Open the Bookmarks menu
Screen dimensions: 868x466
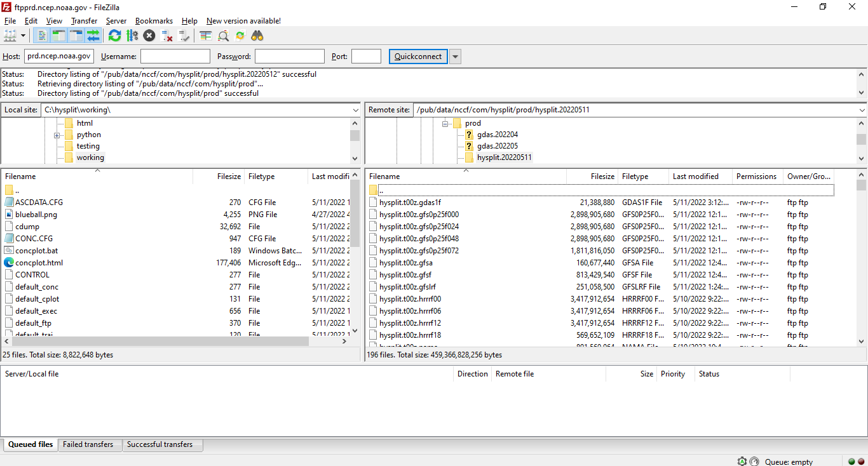pos(154,21)
